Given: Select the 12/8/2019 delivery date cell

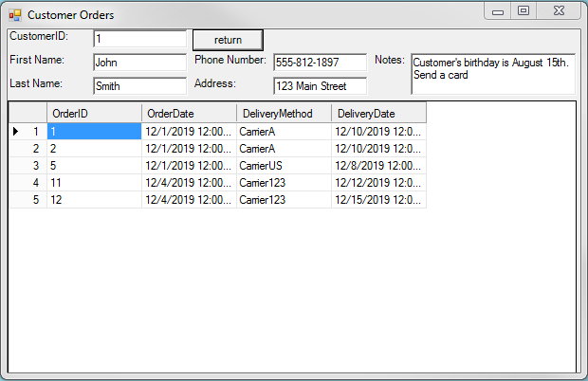Looking at the screenshot, I should (x=378, y=166).
